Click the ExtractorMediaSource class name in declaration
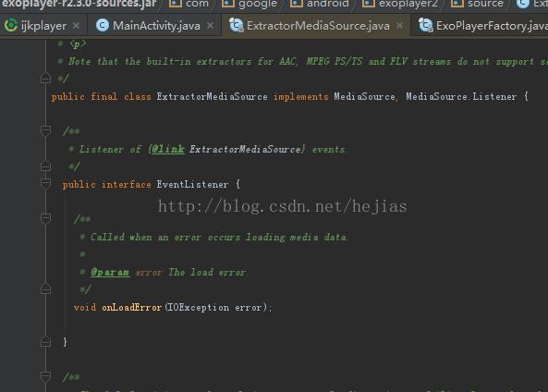This screenshot has height=392, width=548. click(x=213, y=96)
